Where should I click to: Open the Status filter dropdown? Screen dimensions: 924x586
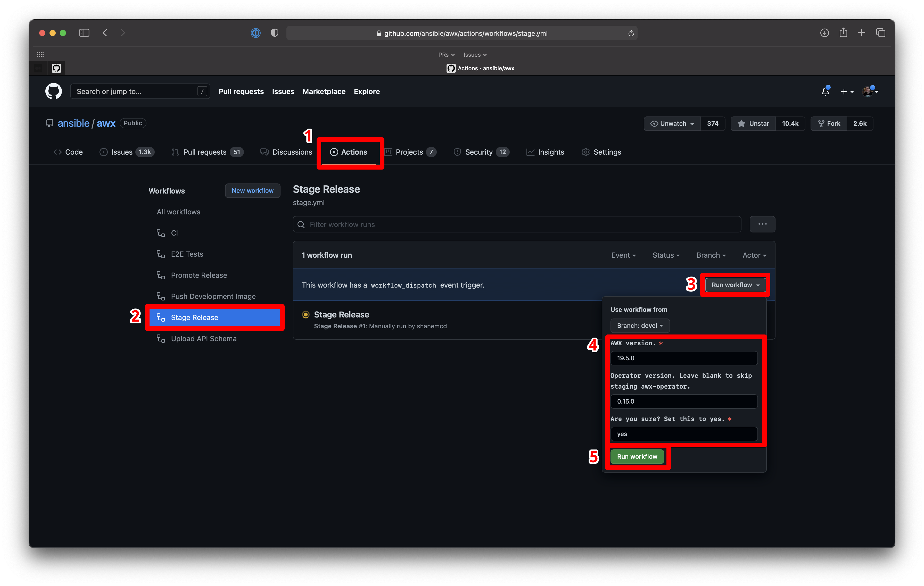pos(666,255)
